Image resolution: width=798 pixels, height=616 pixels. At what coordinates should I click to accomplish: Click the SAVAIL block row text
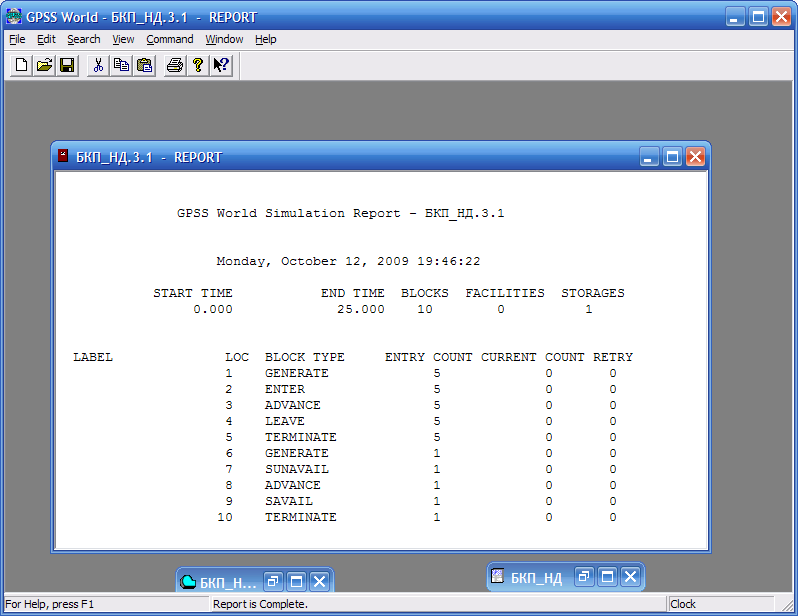[x=289, y=501]
